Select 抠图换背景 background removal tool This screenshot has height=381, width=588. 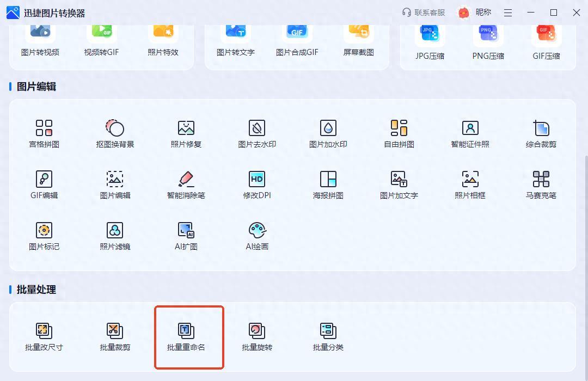115,133
